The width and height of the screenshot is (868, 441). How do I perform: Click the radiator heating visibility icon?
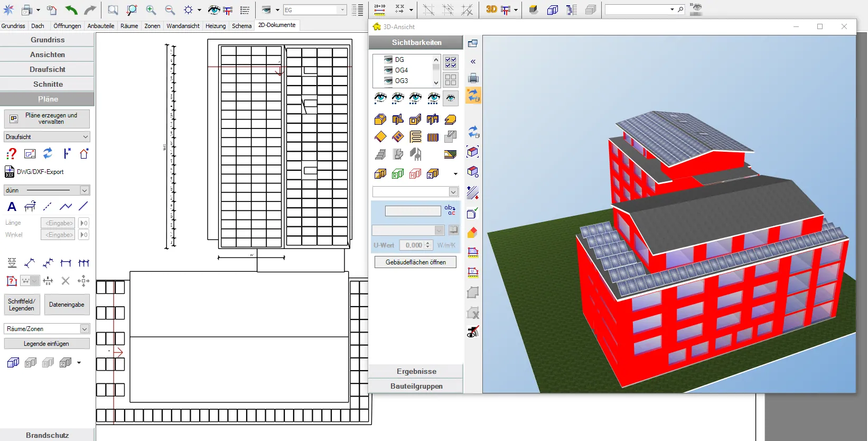[433, 137]
